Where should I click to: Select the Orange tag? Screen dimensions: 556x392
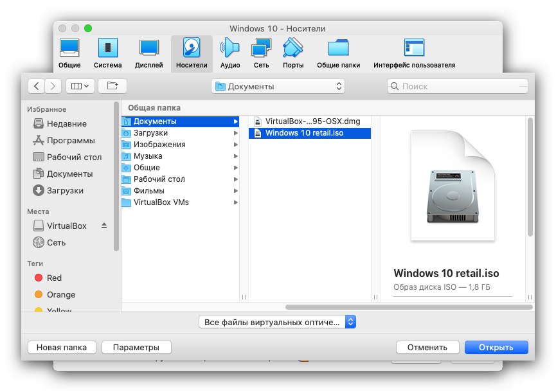pos(55,294)
